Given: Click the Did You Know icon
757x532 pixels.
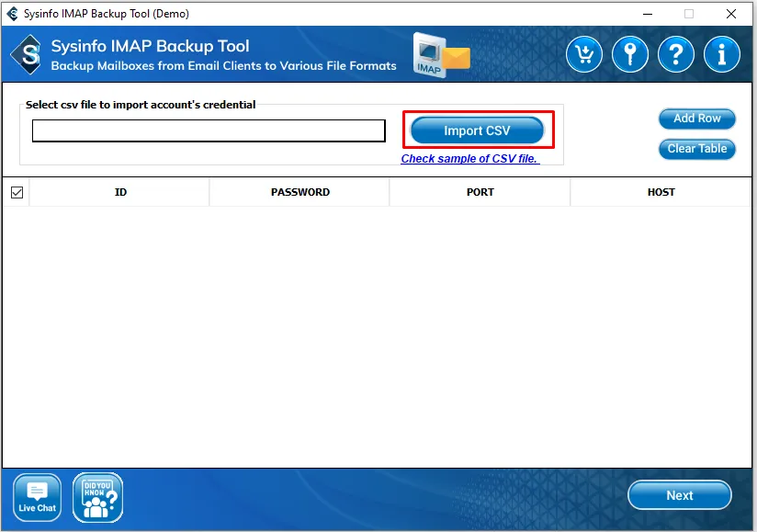Looking at the screenshot, I should [x=97, y=497].
